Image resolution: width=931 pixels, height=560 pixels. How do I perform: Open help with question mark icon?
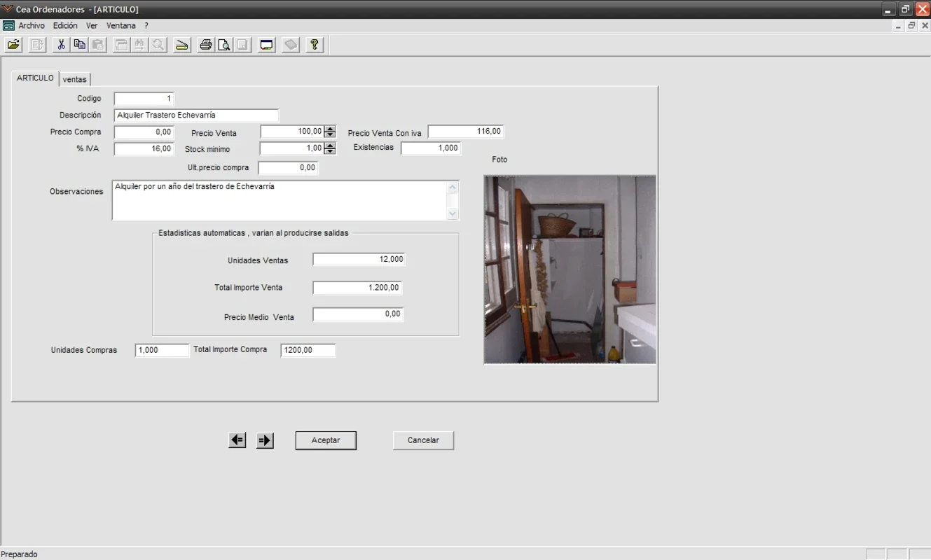click(x=315, y=45)
